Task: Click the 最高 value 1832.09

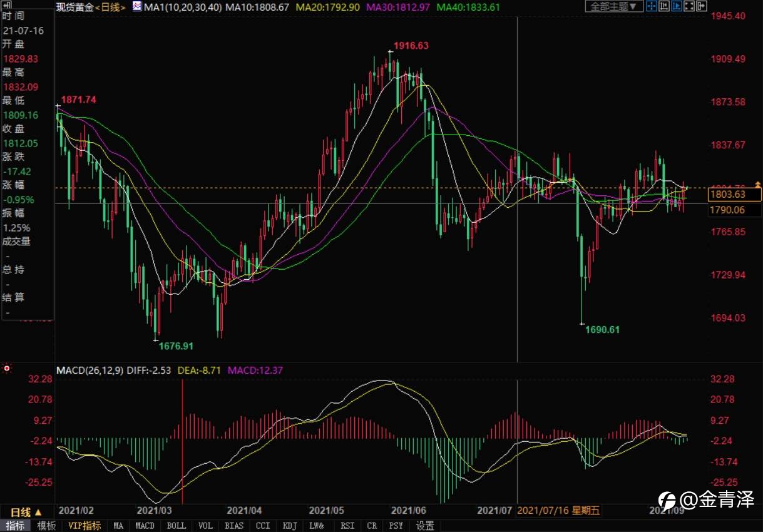Action: click(21, 87)
